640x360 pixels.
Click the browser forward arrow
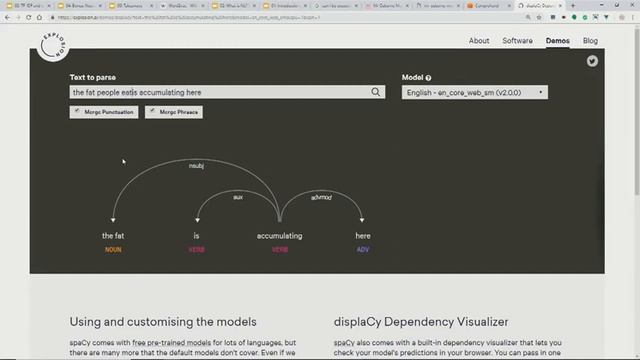point(18,18)
